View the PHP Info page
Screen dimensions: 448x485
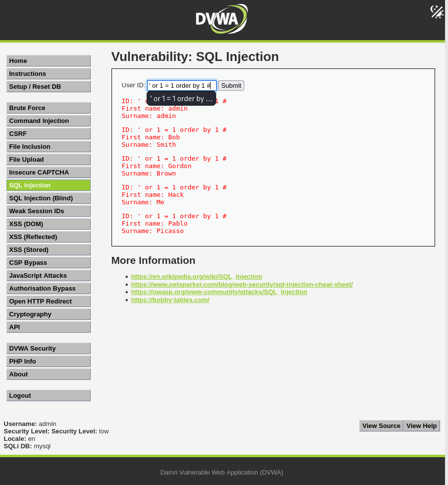[x=49, y=362]
